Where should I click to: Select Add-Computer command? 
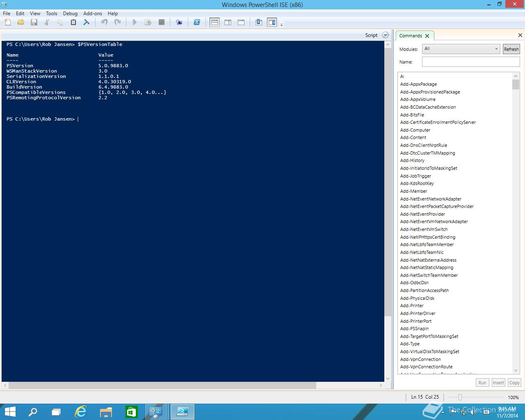pyautogui.click(x=415, y=130)
